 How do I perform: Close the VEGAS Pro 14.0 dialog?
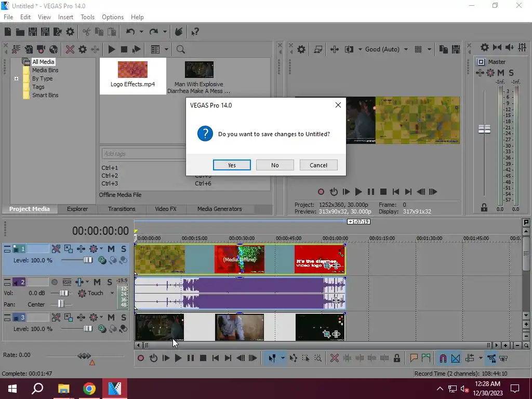(338, 105)
